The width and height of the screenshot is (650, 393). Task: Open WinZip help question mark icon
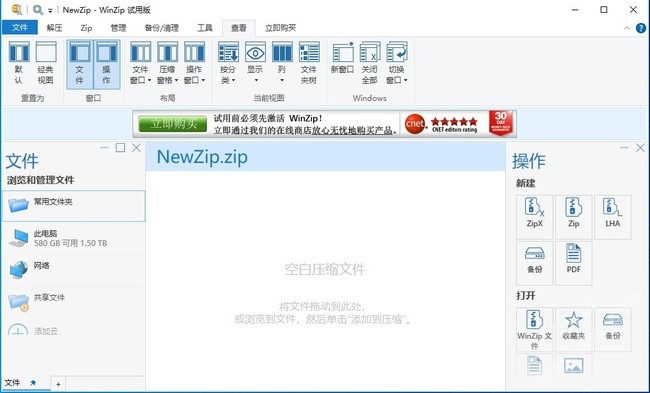pos(640,28)
